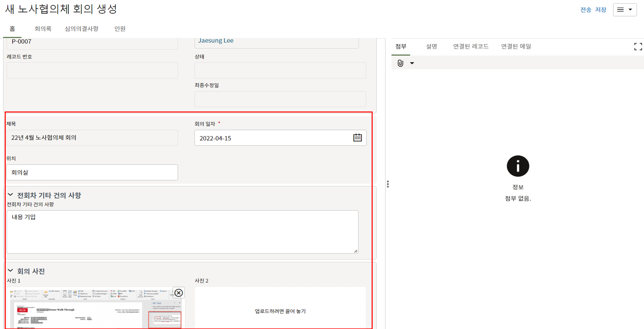
Task: Click the 제목 input field
Action: pos(92,138)
